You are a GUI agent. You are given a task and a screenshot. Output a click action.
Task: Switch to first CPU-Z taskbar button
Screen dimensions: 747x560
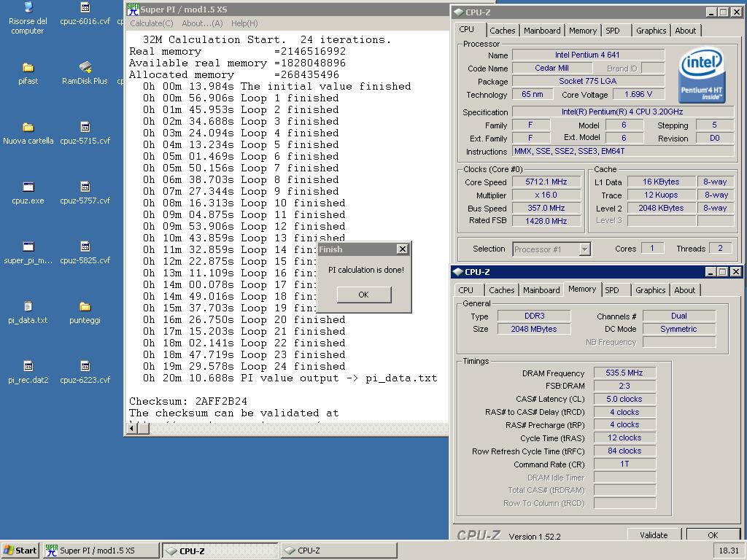[x=220, y=551]
